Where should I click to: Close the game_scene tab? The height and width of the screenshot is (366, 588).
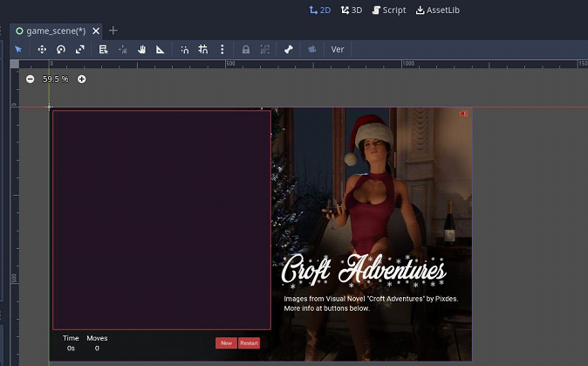[x=96, y=31]
